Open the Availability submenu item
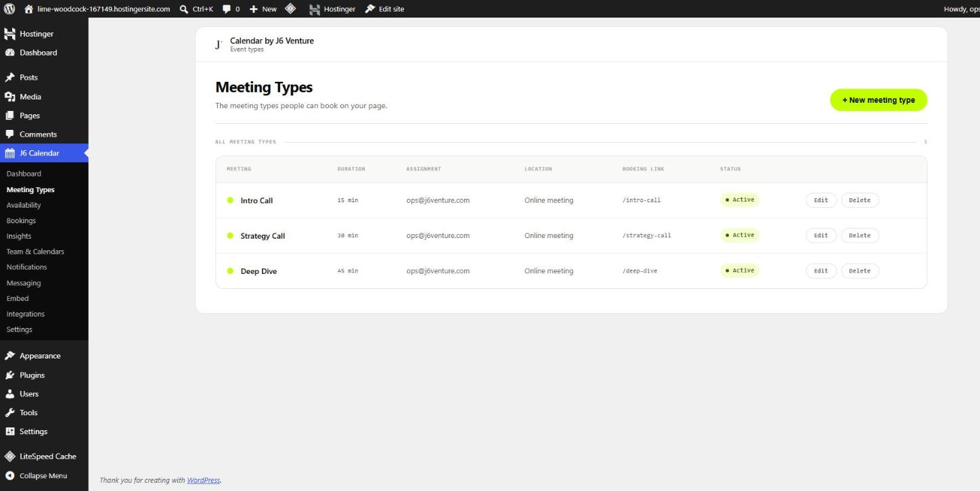The width and height of the screenshot is (980, 491). point(24,206)
